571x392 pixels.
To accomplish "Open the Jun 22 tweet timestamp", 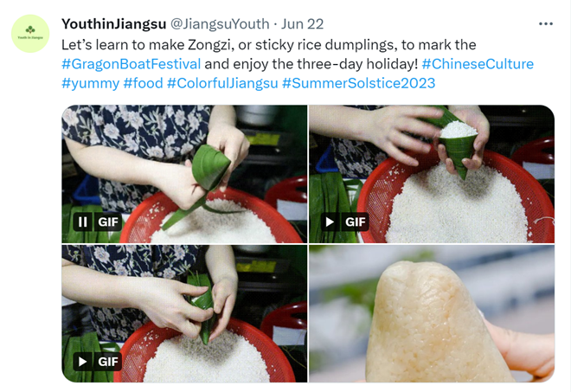I will (302, 24).
